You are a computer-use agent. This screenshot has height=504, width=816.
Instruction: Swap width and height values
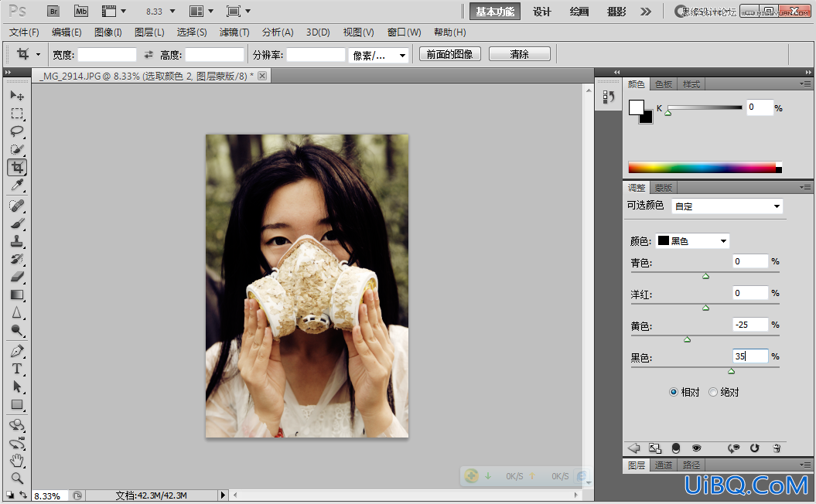tap(149, 55)
